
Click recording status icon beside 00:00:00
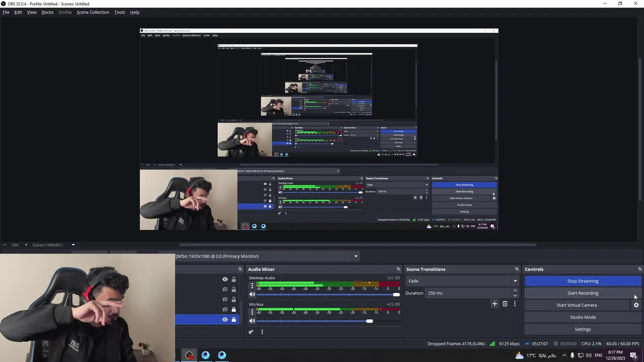point(556,344)
